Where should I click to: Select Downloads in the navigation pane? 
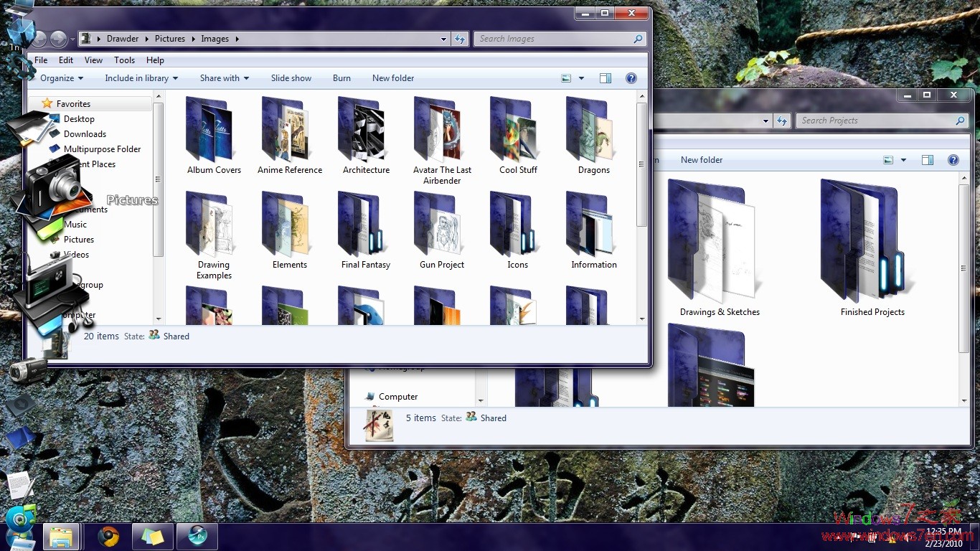[84, 134]
